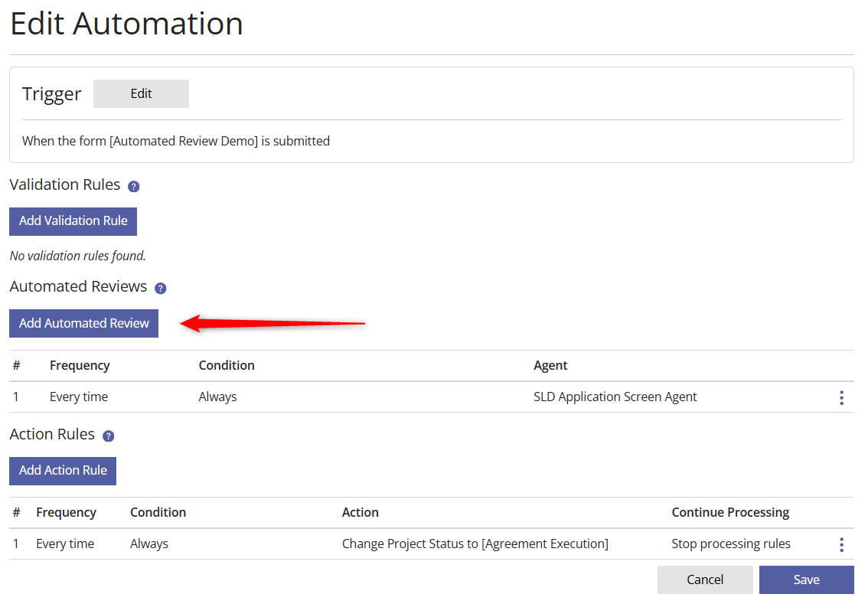Select 'SLD Application Screen Agent' cell
The height and width of the screenshot is (604, 868).
tap(615, 397)
